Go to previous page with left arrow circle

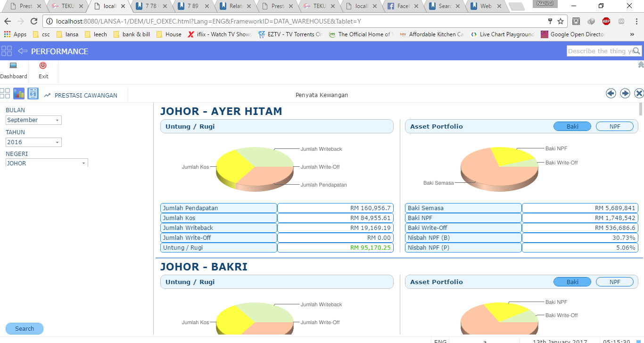tap(611, 93)
